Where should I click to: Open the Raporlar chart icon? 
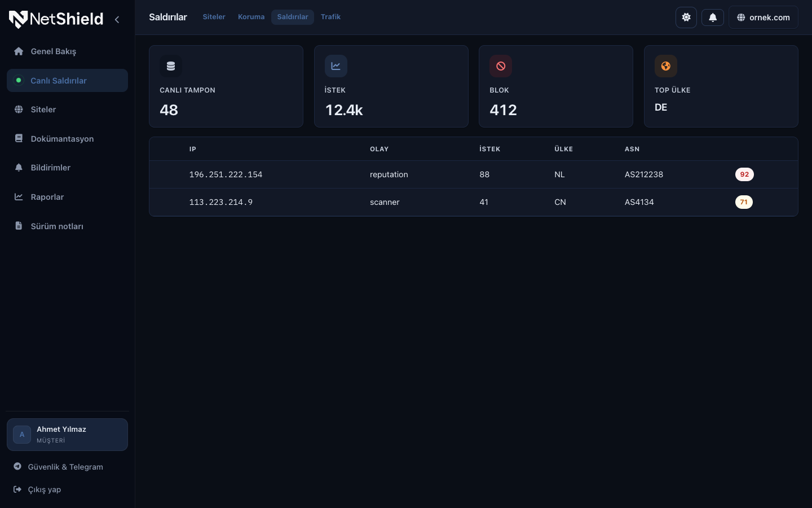coord(19,197)
